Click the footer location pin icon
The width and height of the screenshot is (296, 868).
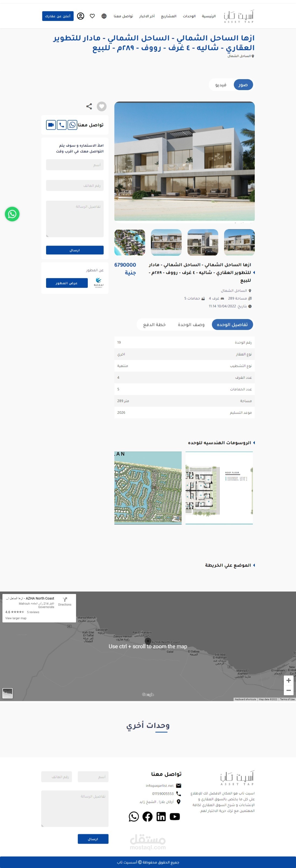179,802
